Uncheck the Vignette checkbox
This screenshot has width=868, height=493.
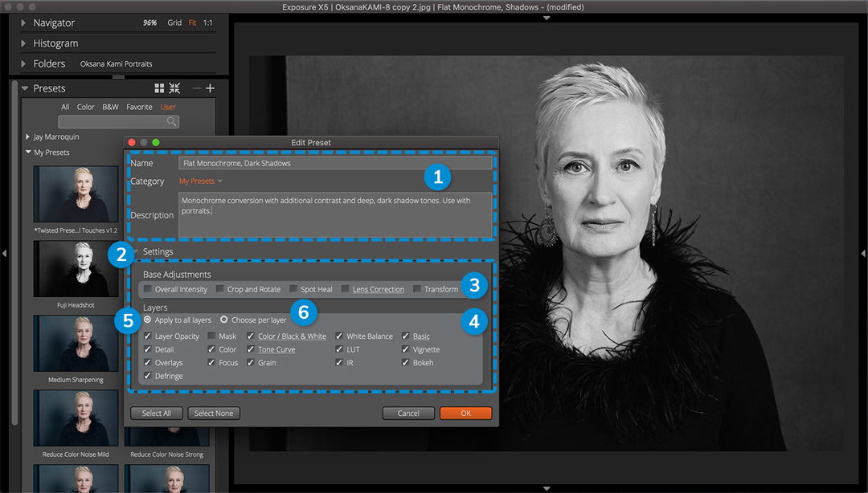[406, 349]
